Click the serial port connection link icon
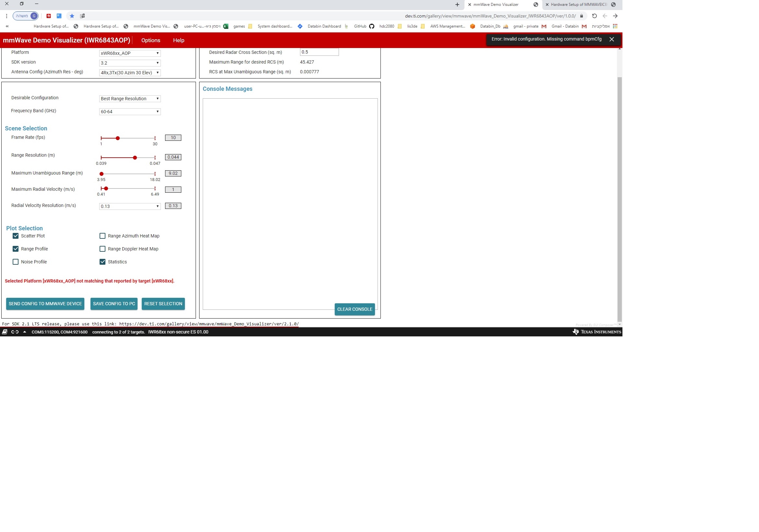 pos(15,332)
